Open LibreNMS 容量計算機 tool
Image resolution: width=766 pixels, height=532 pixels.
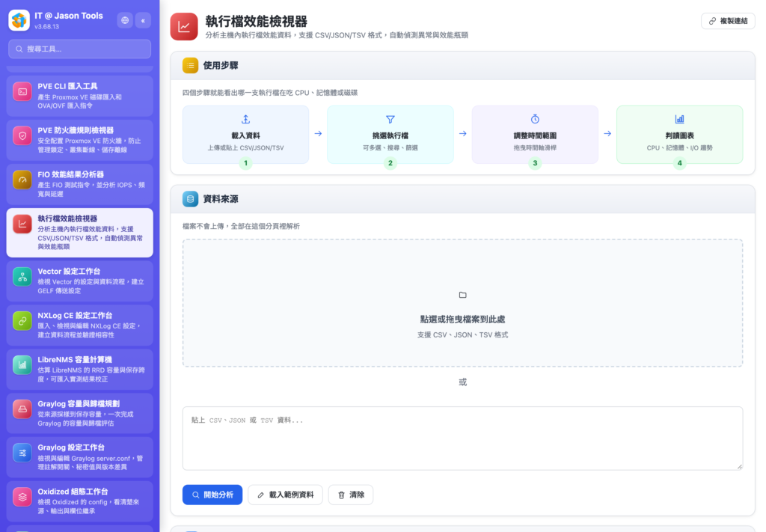coord(79,369)
